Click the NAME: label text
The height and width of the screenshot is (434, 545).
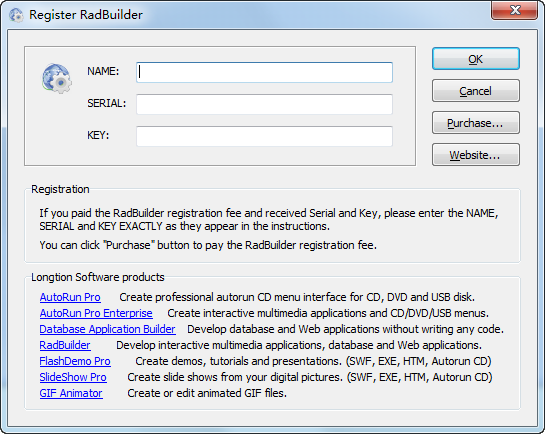pyautogui.click(x=103, y=71)
